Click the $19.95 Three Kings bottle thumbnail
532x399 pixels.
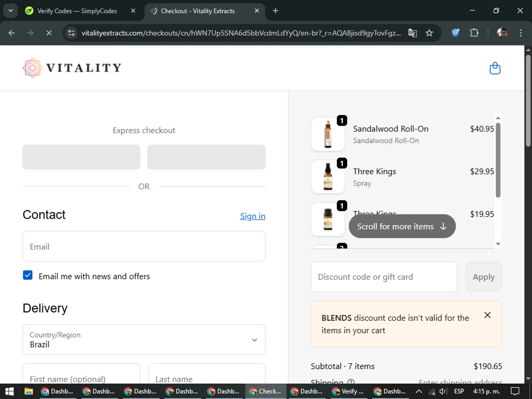pyautogui.click(x=328, y=219)
